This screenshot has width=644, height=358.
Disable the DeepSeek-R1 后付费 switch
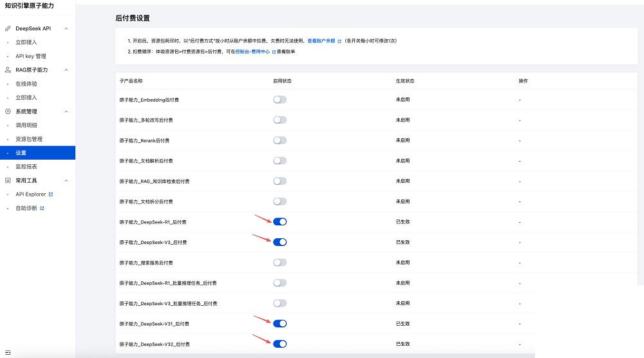point(279,221)
